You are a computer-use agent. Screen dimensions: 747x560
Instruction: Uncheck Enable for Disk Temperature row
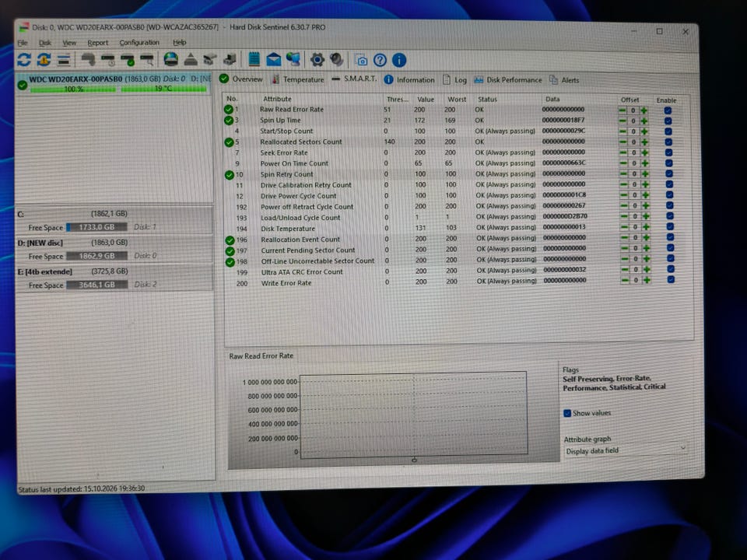coord(670,227)
